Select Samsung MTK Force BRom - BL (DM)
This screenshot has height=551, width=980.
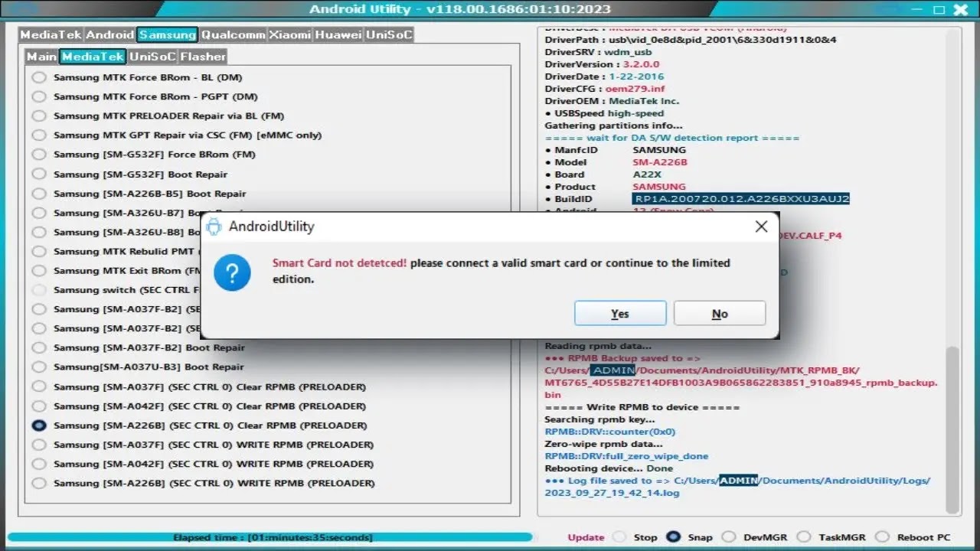38,77
